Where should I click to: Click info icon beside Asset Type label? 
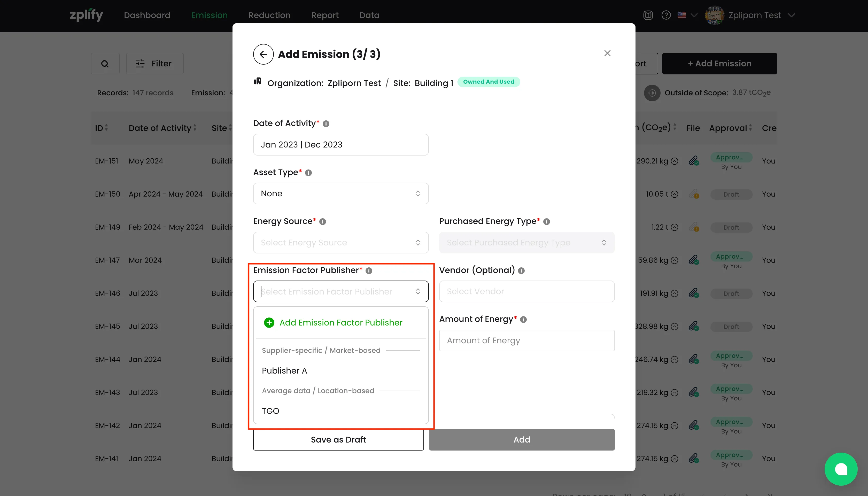(x=308, y=173)
